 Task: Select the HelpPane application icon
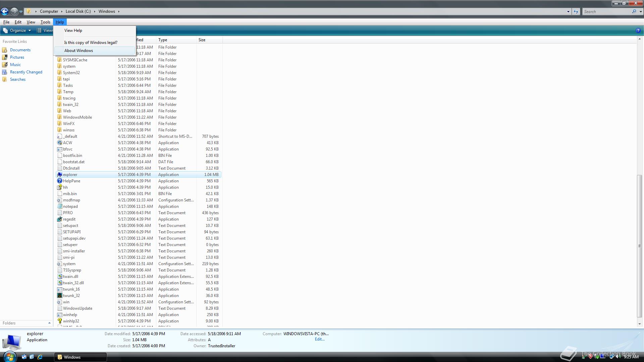coord(60,181)
